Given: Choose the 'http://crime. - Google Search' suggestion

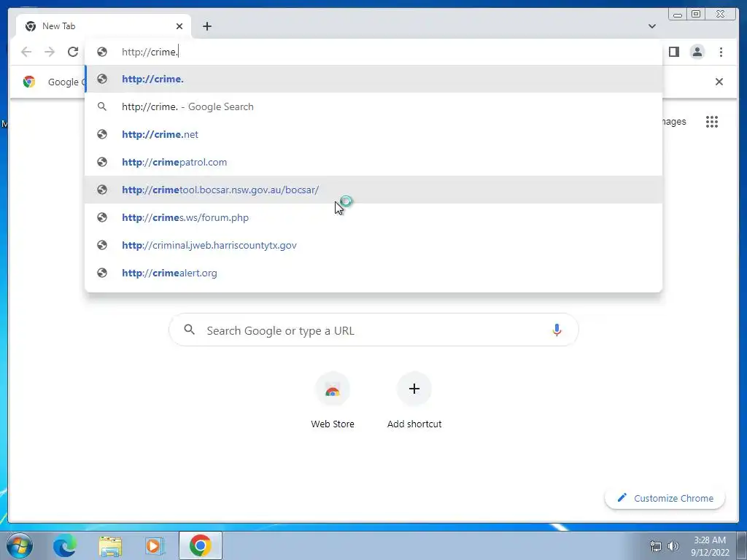Looking at the screenshot, I should click(373, 106).
